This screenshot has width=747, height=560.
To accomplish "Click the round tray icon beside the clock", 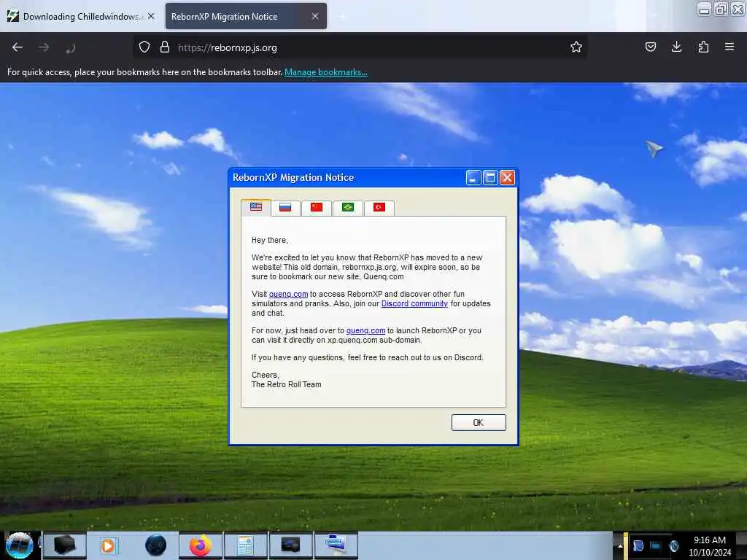I will point(673,545).
